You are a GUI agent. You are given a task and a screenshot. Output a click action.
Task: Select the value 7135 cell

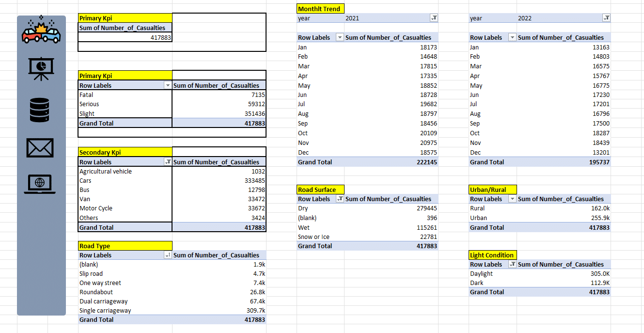[x=219, y=95]
